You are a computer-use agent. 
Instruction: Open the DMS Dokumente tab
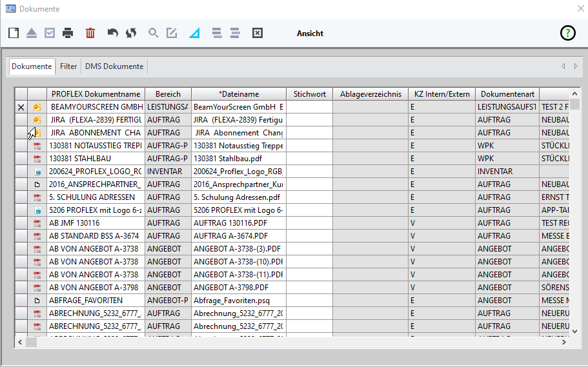pos(114,66)
